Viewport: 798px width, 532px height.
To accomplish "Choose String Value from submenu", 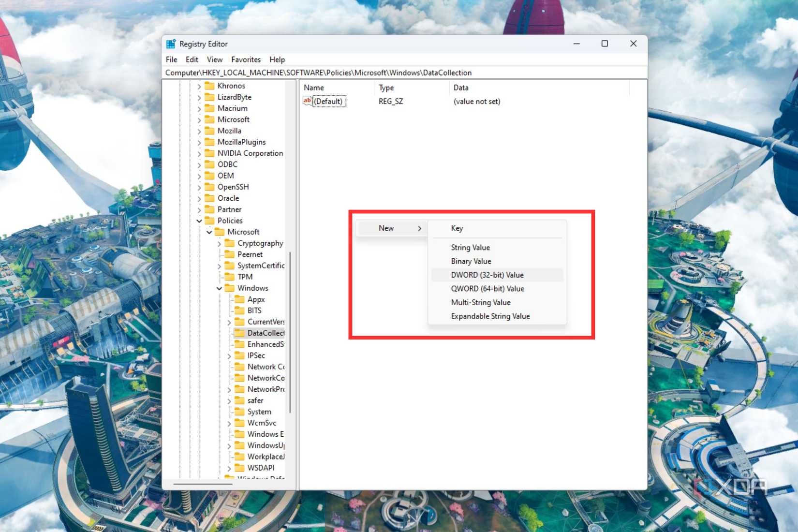I will click(497, 247).
